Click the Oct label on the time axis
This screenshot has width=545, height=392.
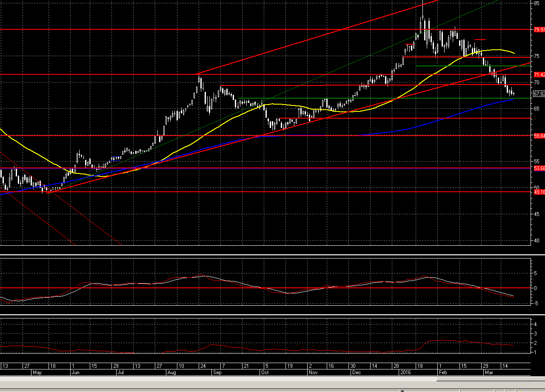[x=265, y=372]
